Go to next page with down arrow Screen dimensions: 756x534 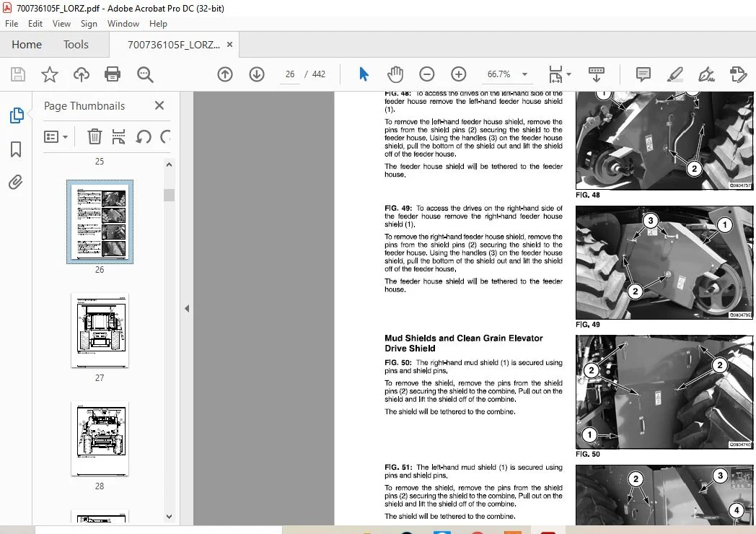257,74
